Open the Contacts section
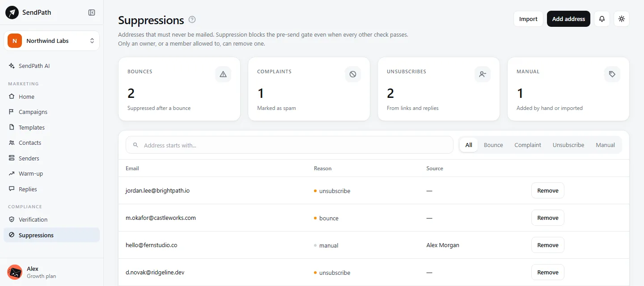The width and height of the screenshot is (644, 286). 51,143
